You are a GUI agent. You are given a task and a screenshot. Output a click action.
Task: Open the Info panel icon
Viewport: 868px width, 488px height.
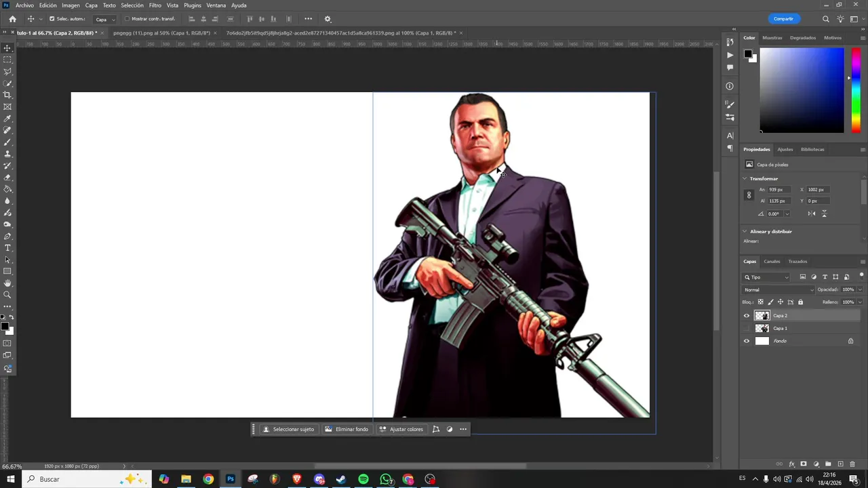730,86
